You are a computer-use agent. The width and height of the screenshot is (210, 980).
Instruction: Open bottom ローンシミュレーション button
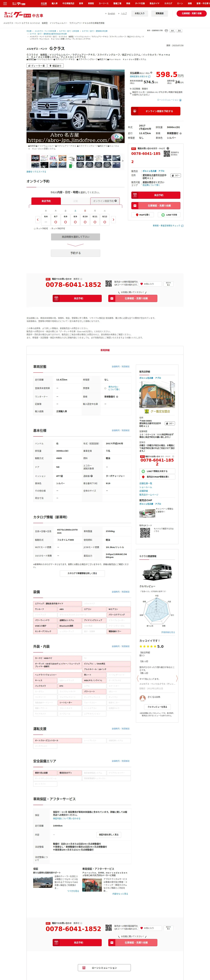tap(105, 967)
